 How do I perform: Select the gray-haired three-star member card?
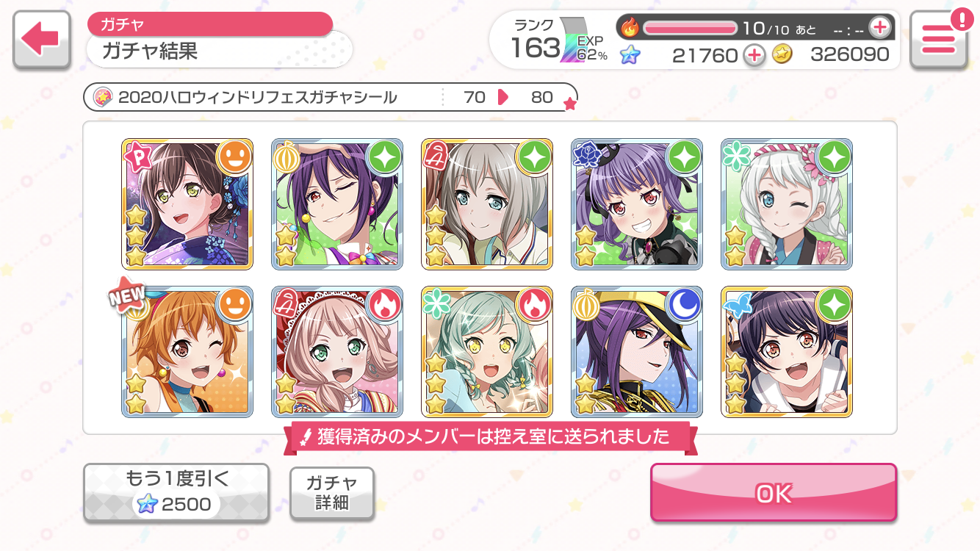pyautogui.click(x=487, y=204)
